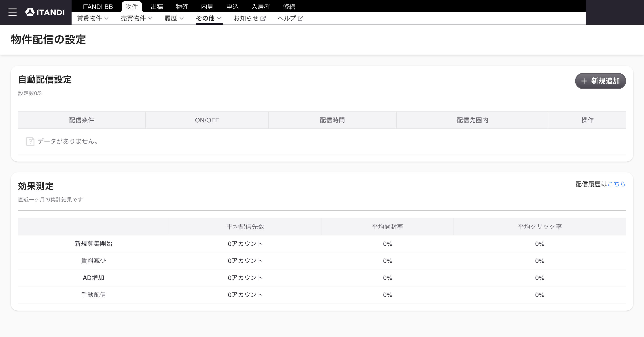Click the ヘルプ external link icon
Viewport: 644px width, 337px height.
click(x=301, y=18)
